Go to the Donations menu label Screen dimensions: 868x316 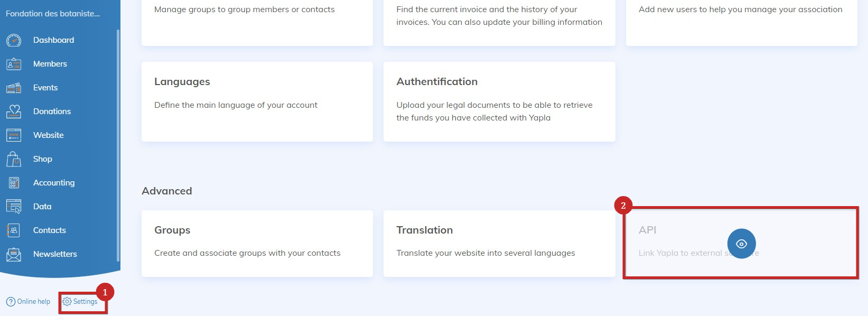coord(52,111)
